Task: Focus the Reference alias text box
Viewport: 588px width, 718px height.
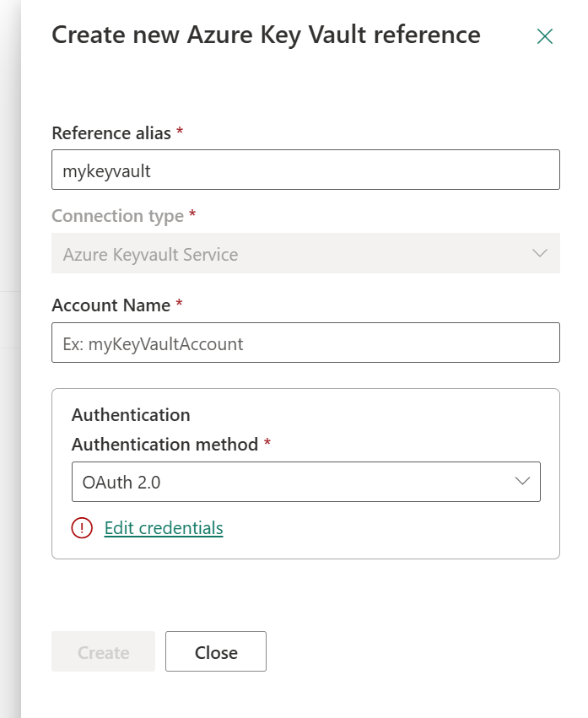Action: point(305,170)
